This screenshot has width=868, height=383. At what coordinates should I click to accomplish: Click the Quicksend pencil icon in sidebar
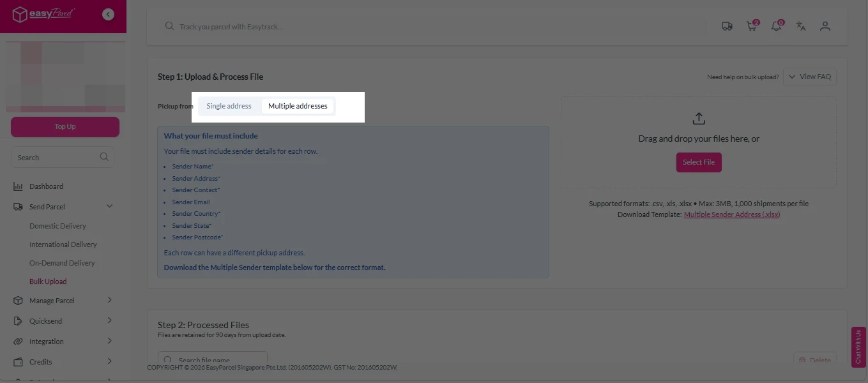pos(18,320)
